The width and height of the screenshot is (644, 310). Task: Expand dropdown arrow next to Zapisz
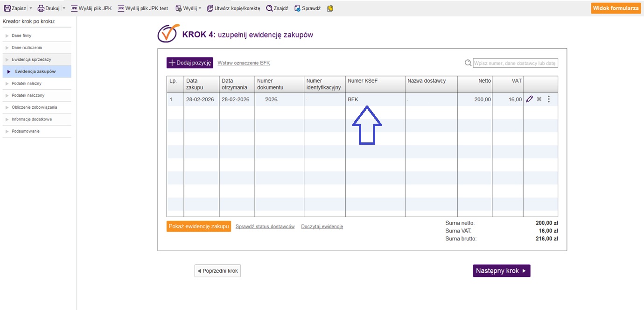pos(31,8)
